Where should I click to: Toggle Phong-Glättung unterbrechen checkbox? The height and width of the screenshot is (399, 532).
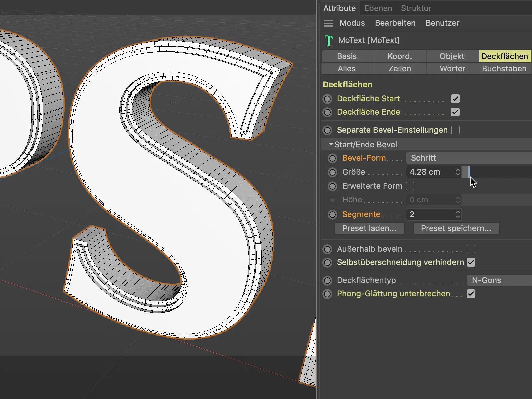click(x=471, y=294)
